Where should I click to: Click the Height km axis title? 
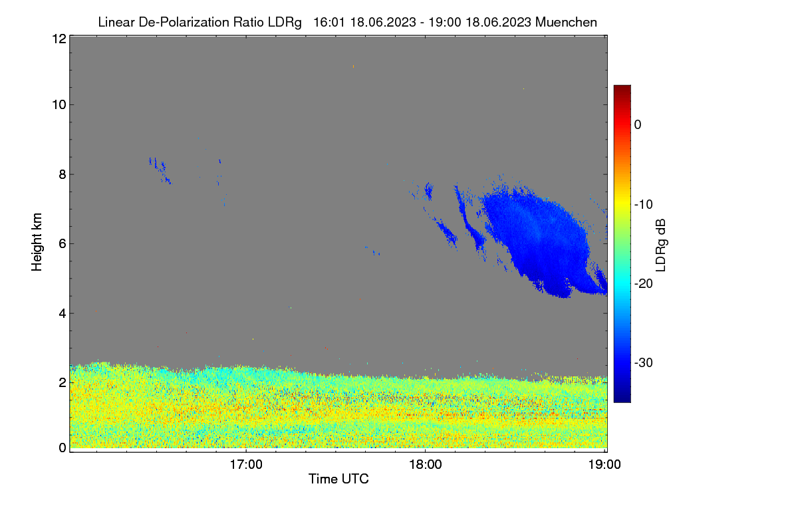coord(37,241)
